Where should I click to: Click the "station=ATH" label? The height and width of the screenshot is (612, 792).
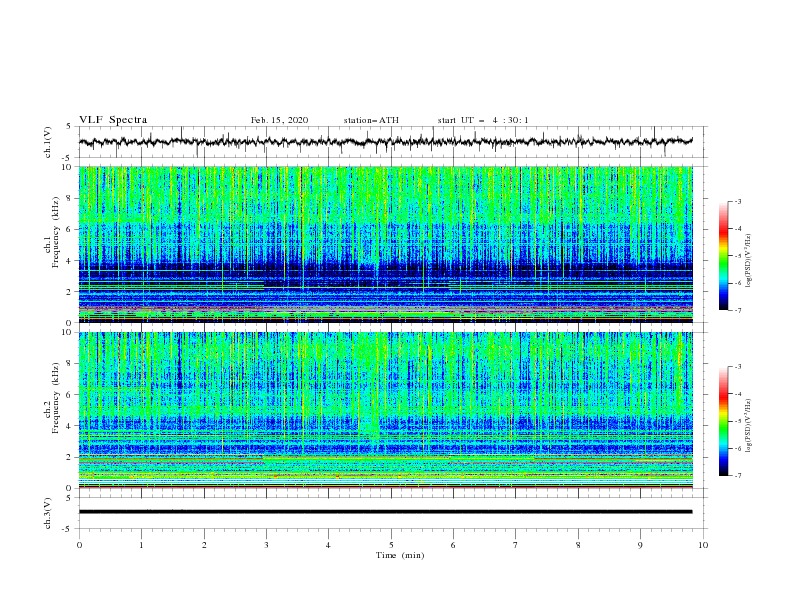point(371,120)
